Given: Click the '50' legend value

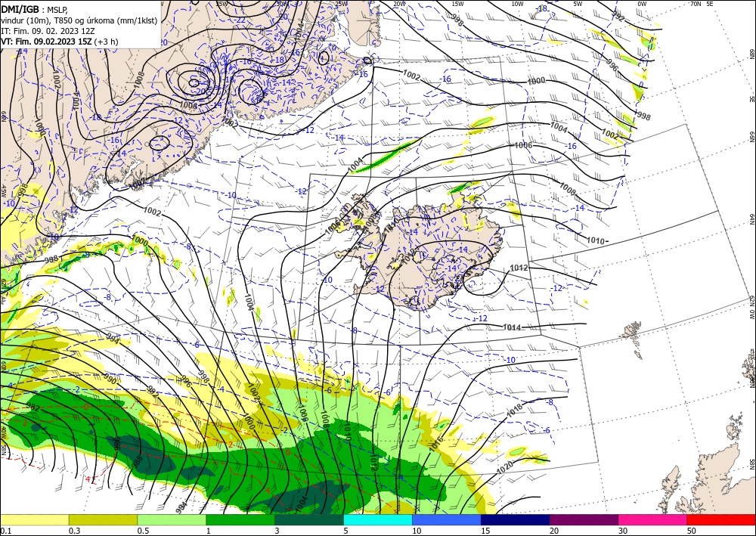Looking at the screenshot, I should pos(692,531).
